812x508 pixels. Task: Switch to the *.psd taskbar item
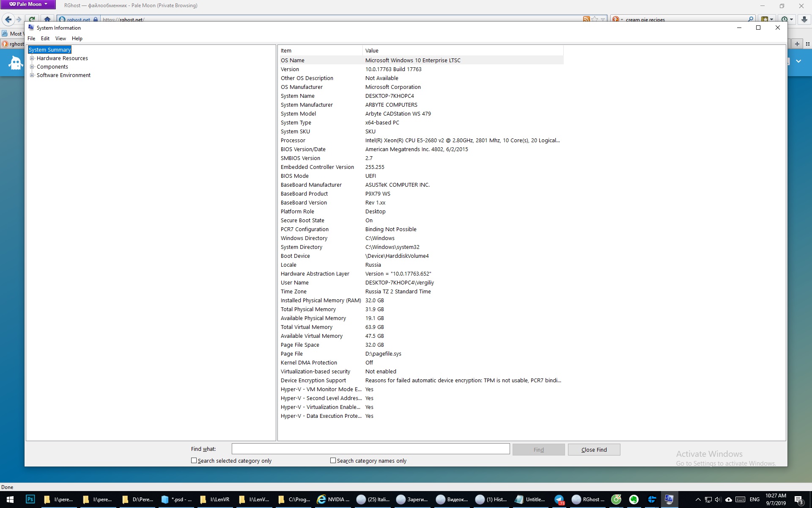[177, 500]
